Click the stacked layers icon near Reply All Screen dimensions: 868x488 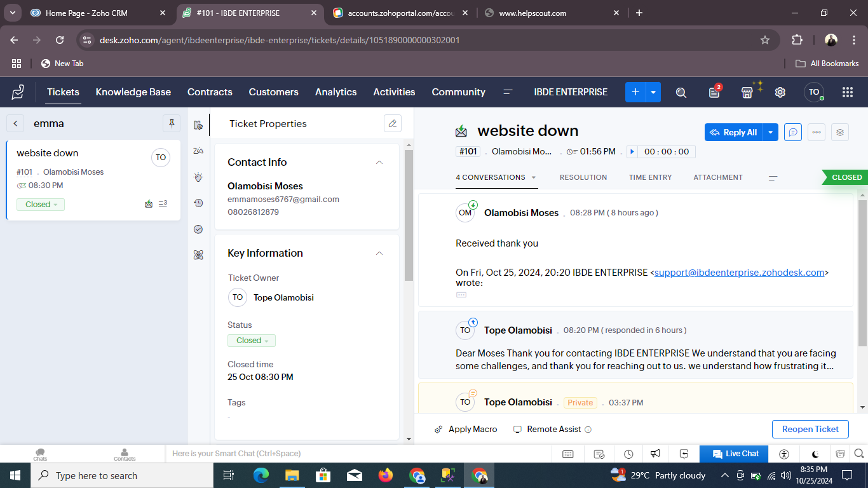tap(840, 132)
